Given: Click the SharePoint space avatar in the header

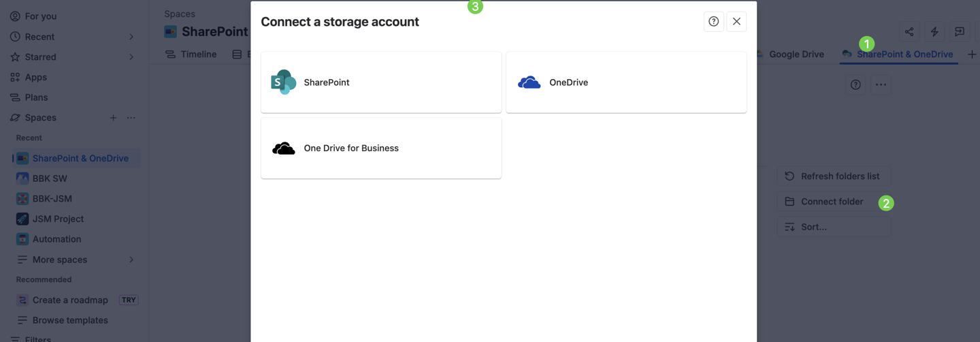Looking at the screenshot, I should click(x=171, y=31).
